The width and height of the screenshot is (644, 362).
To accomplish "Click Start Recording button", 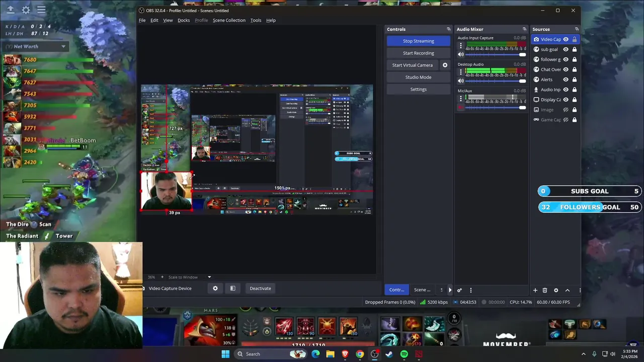I will tap(418, 53).
